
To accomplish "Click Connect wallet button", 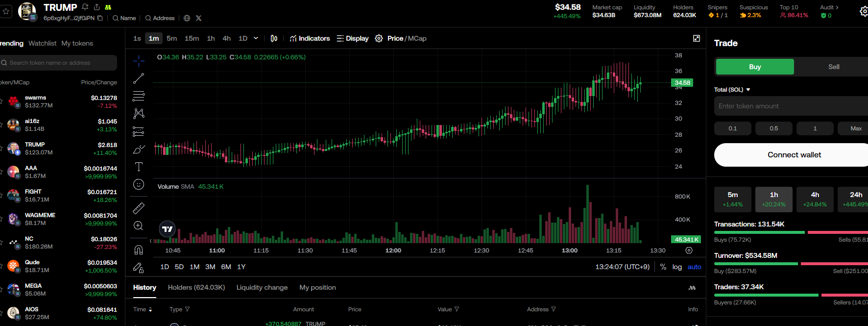I will coord(791,155).
